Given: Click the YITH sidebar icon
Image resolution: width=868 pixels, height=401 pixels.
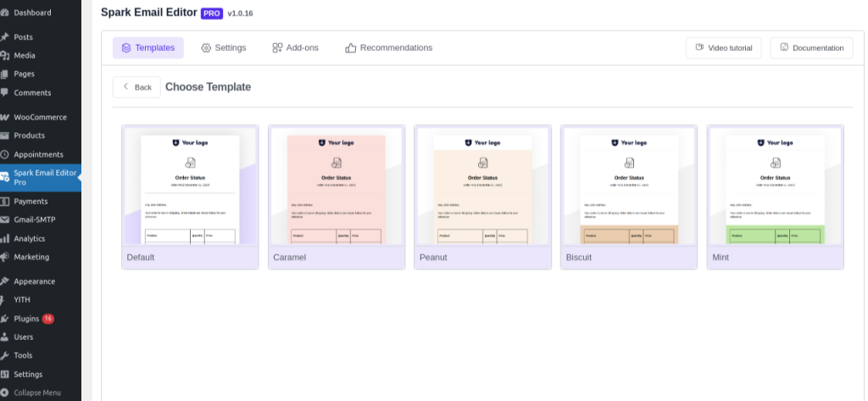Looking at the screenshot, I should pyautogui.click(x=4, y=299).
